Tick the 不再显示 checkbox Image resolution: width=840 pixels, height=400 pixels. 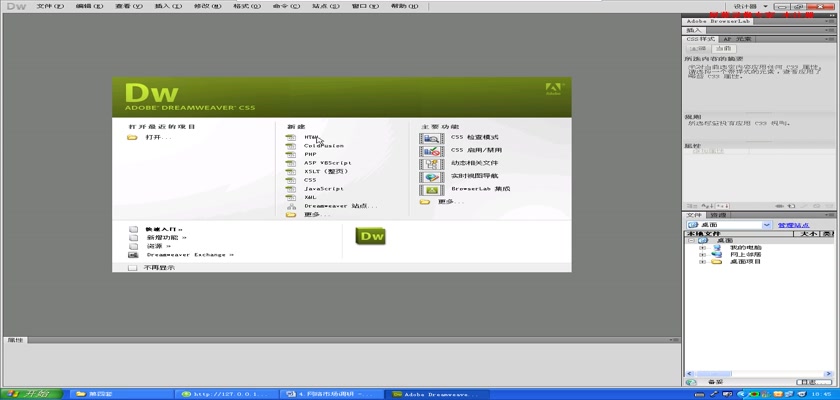pyautogui.click(x=133, y=268)
